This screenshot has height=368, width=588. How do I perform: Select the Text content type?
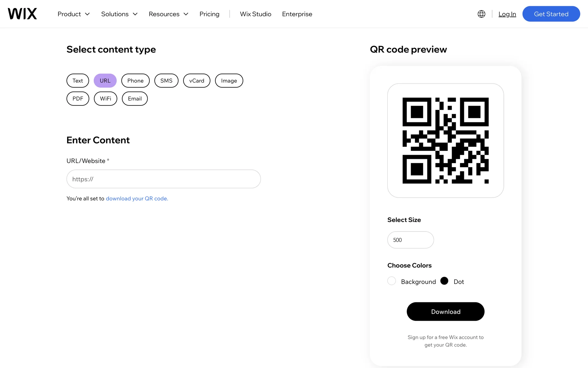(x=78, y=81)
